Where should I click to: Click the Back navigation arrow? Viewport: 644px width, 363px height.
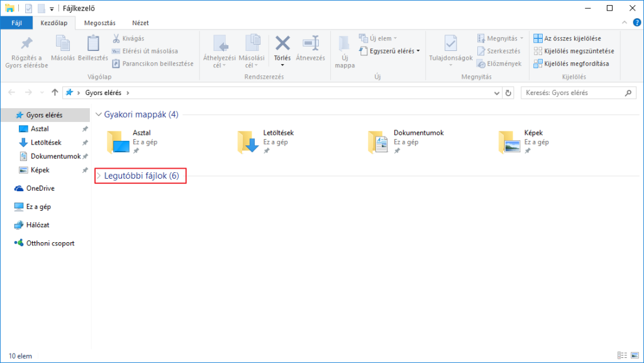tap(11, 92)
